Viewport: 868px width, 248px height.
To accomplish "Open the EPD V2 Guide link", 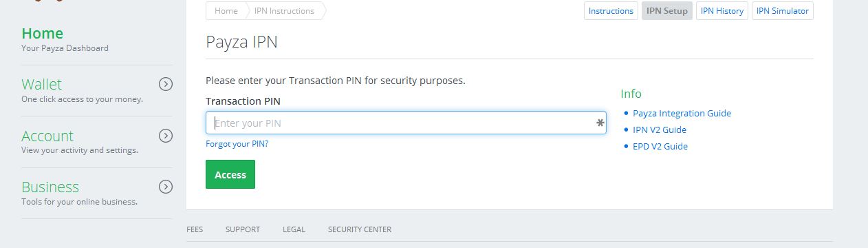I will click(660, 146).
